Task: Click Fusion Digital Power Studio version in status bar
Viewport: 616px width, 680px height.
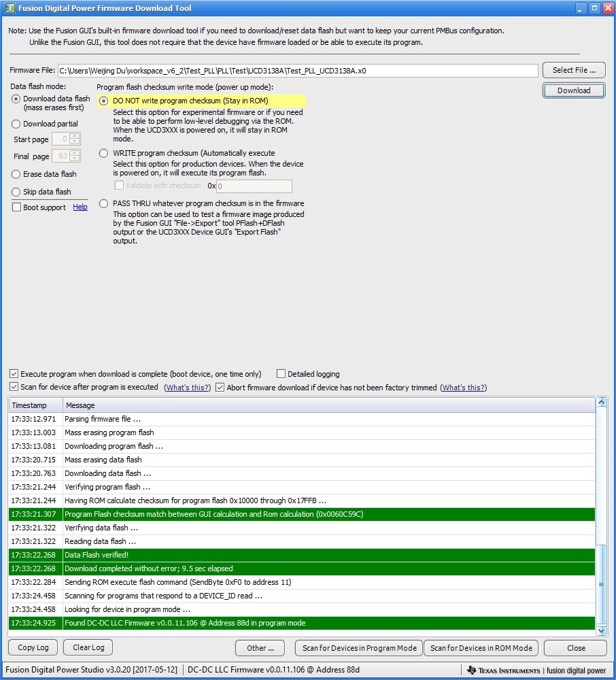Action: [x=92, y=670]
